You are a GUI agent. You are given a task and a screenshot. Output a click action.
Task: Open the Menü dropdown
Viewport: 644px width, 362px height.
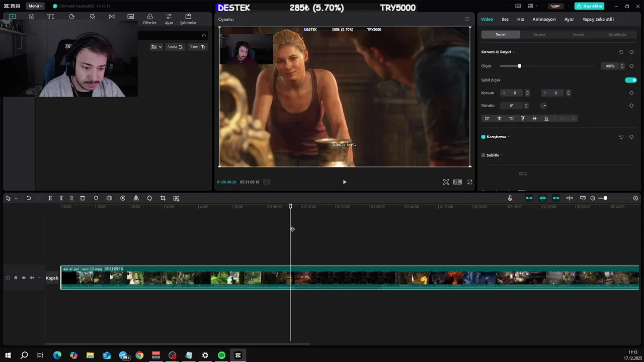coord(35,6)
